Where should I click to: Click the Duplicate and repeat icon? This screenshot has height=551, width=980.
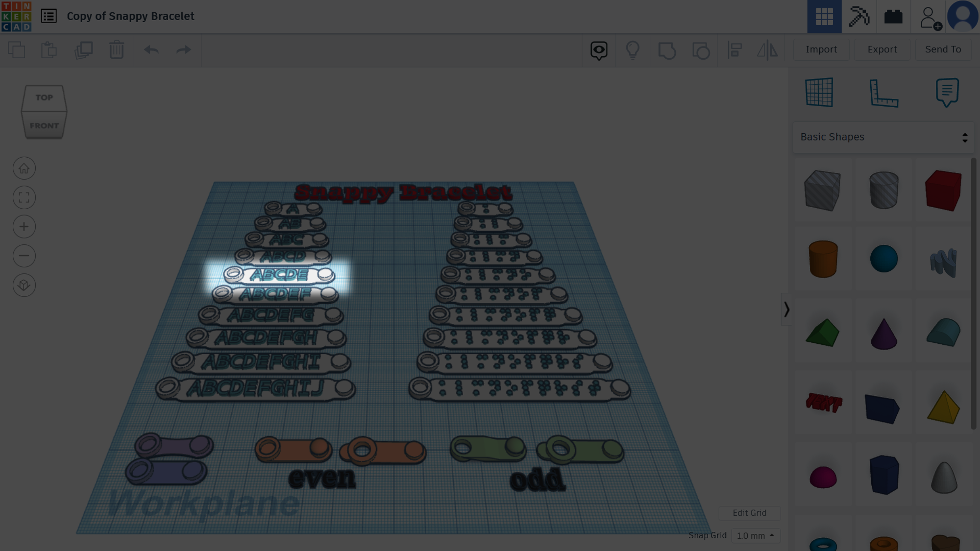pos(84,50)
